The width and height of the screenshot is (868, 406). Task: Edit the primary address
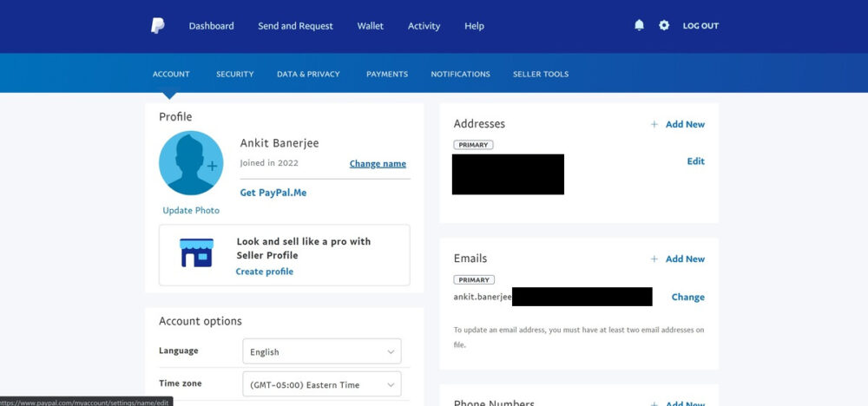pyautogui.click(x=695, y=161)
